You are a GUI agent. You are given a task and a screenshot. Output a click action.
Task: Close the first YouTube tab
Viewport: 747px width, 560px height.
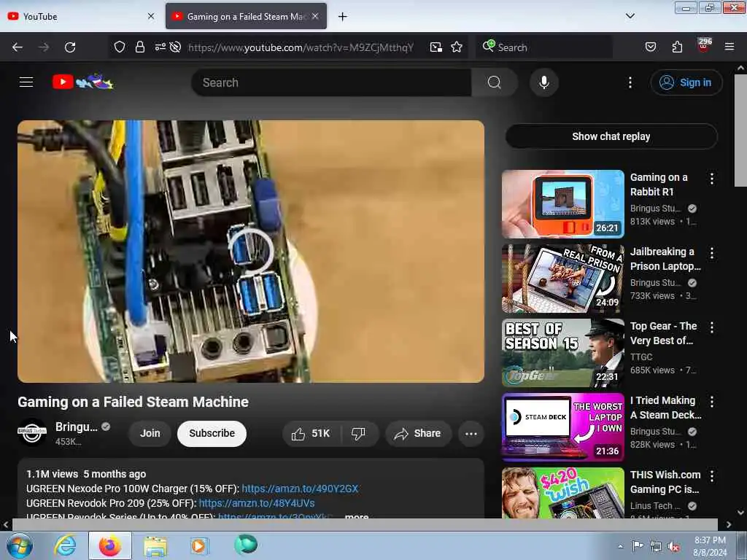pyautogui.click(x=151, y=16)
